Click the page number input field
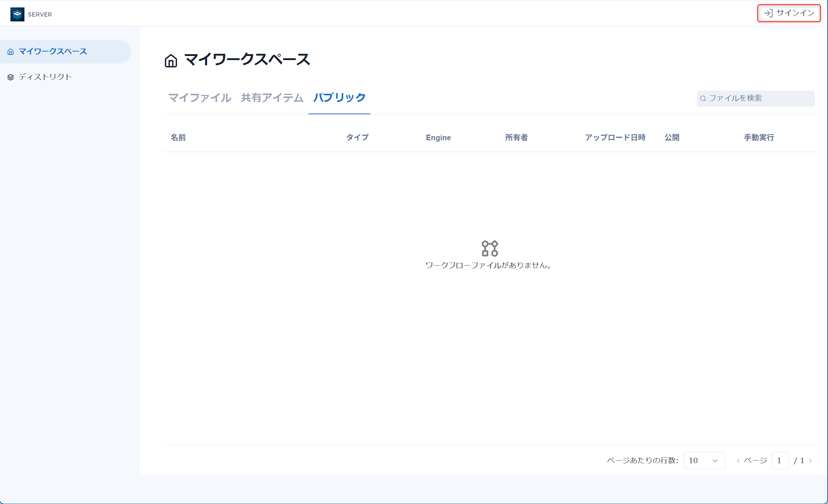Screen dimensions: 828x504 pyautogui.click(x=780, y=461)
